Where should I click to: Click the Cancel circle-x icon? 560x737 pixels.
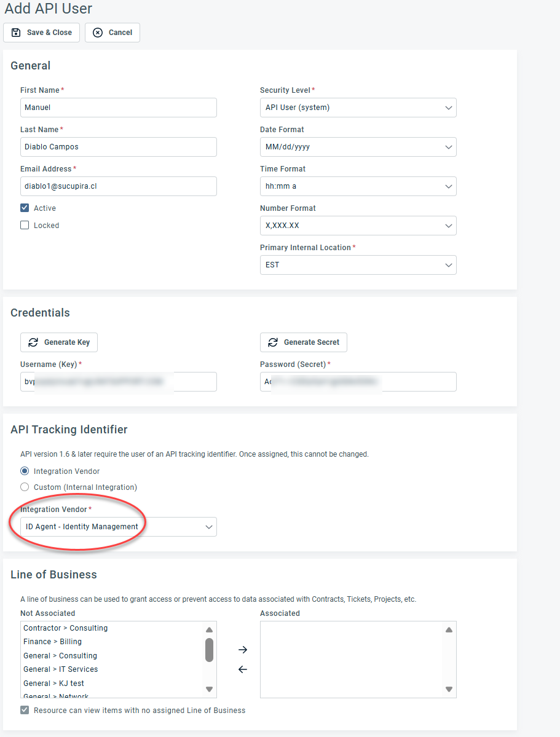[98, 33]
